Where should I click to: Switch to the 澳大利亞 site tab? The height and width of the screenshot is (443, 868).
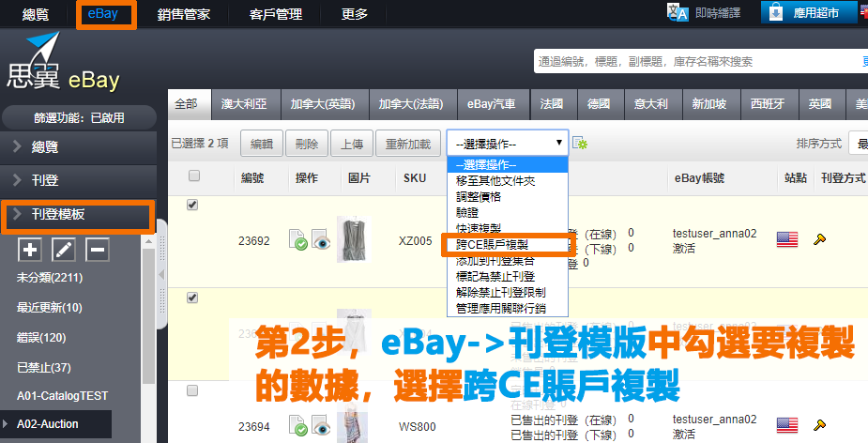click(244, 103)
